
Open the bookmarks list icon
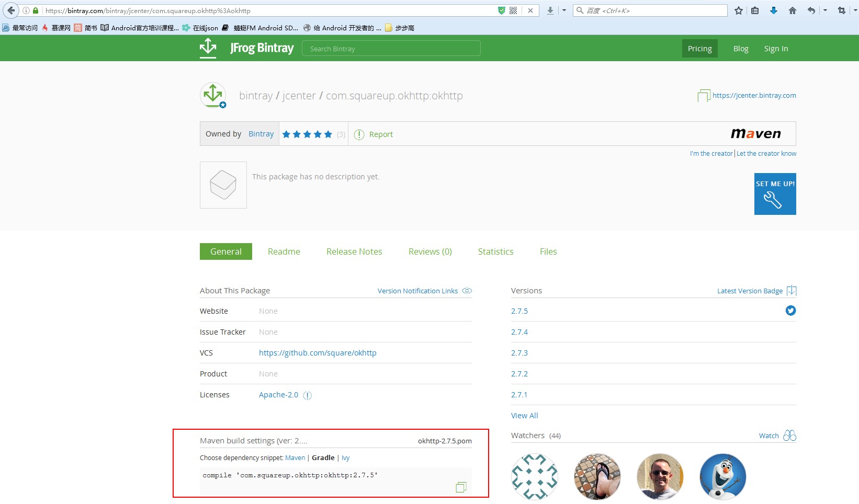[755, 10]
